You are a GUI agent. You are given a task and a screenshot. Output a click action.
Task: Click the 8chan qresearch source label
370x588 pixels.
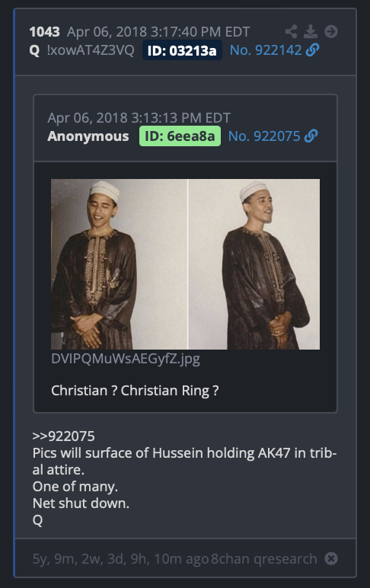tap(264, 559)
